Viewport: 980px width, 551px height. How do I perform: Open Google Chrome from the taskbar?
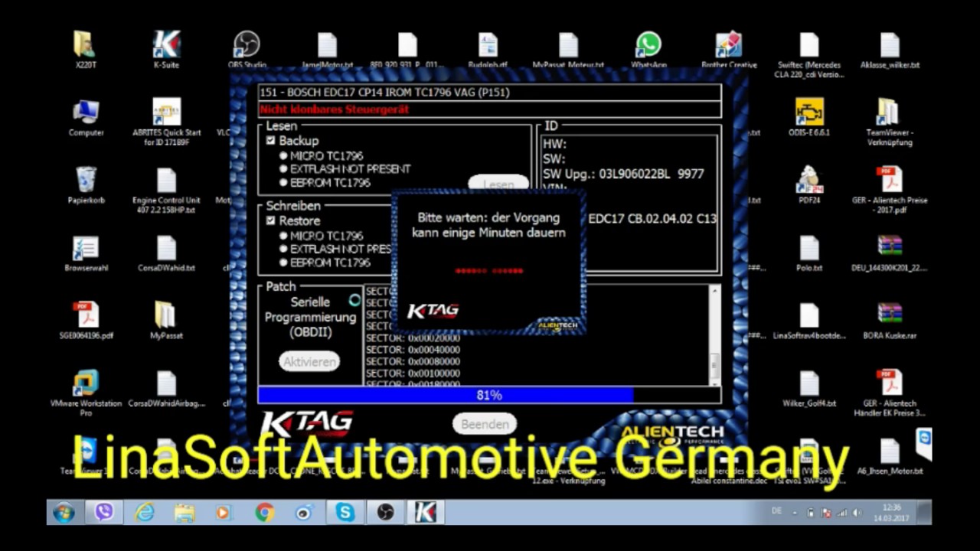point(265,512)
